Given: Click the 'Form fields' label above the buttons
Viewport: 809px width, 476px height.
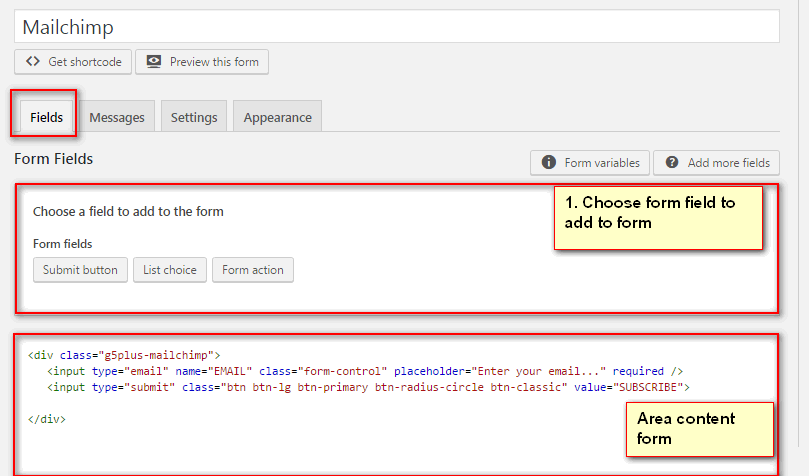Looking at the screenshot, I should [x=62, y=244].
